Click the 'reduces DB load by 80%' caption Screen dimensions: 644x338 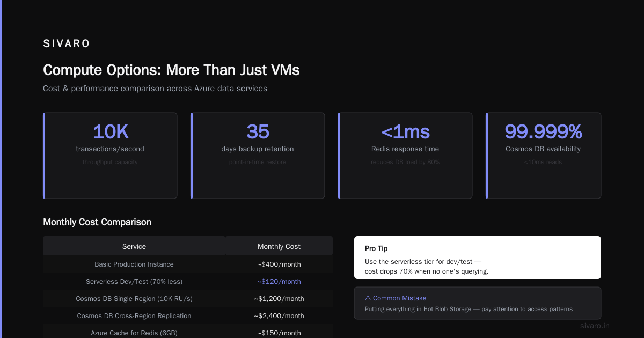(405, 162)
